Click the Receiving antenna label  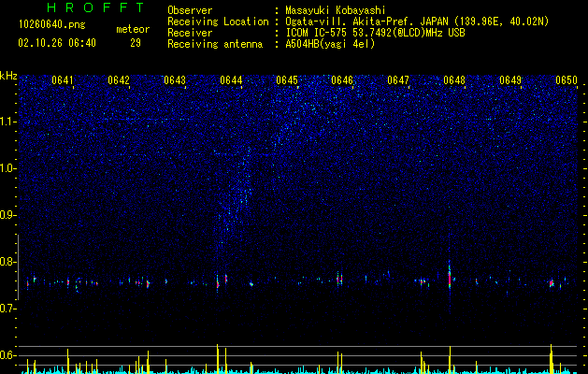(x=215, y=44)
